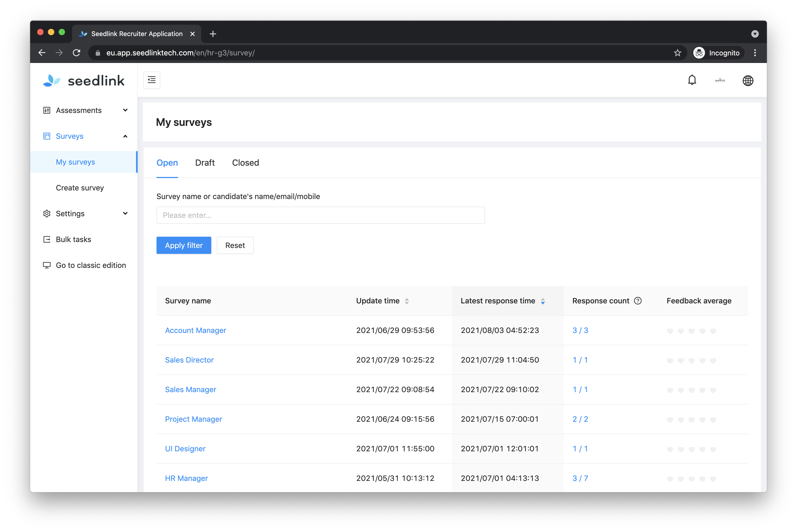Go to classic edition
Viewport: 797px width, 532px height.
pos(91,265)
